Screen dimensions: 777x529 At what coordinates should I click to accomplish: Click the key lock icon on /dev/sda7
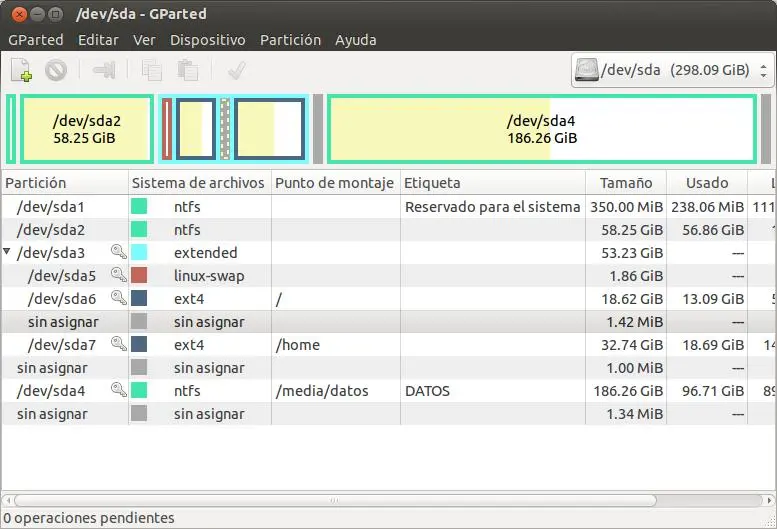(118, 344)
